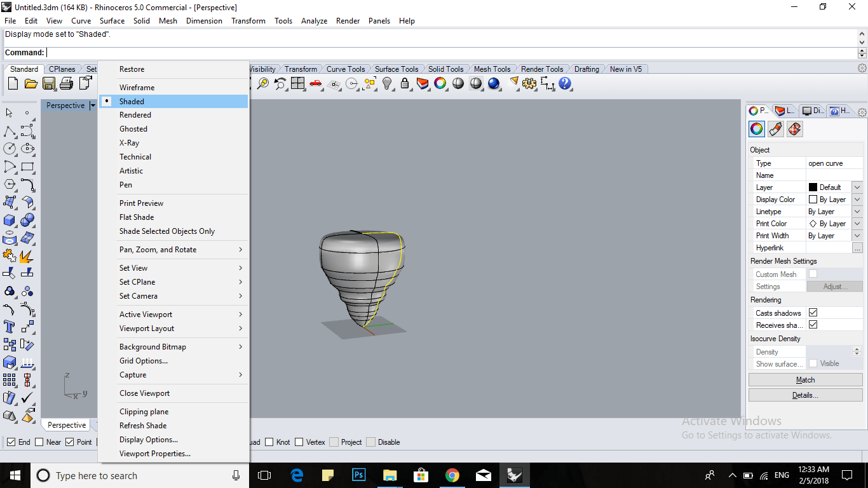Select the Circle tool

pos(10,149)
